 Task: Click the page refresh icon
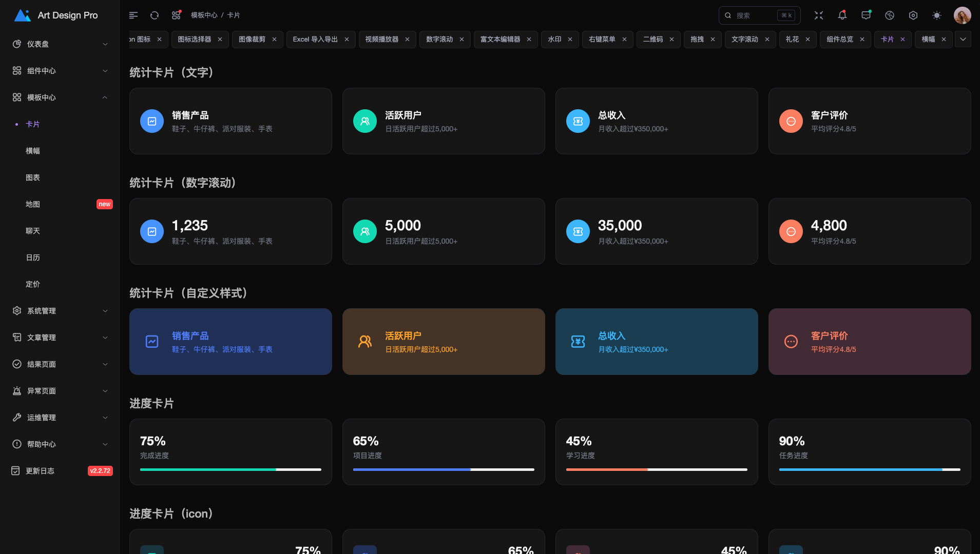(x=155, y=15)
